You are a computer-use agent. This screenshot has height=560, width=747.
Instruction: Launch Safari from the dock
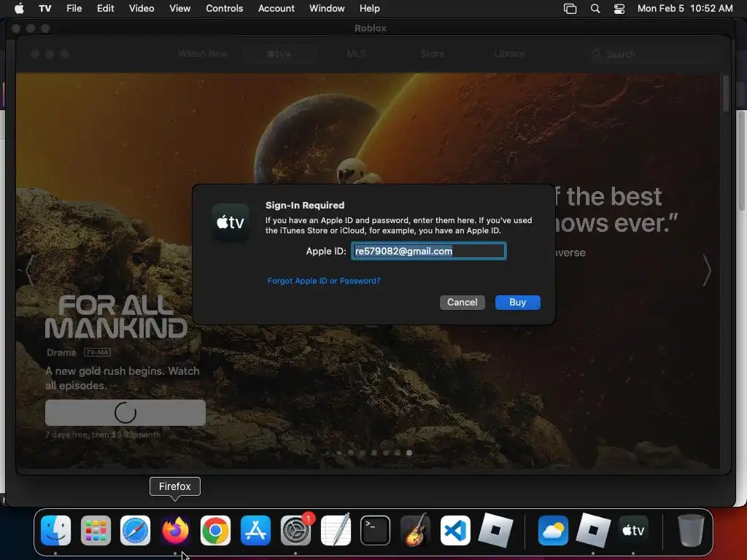pyautogui.click(x=135, y=530)
